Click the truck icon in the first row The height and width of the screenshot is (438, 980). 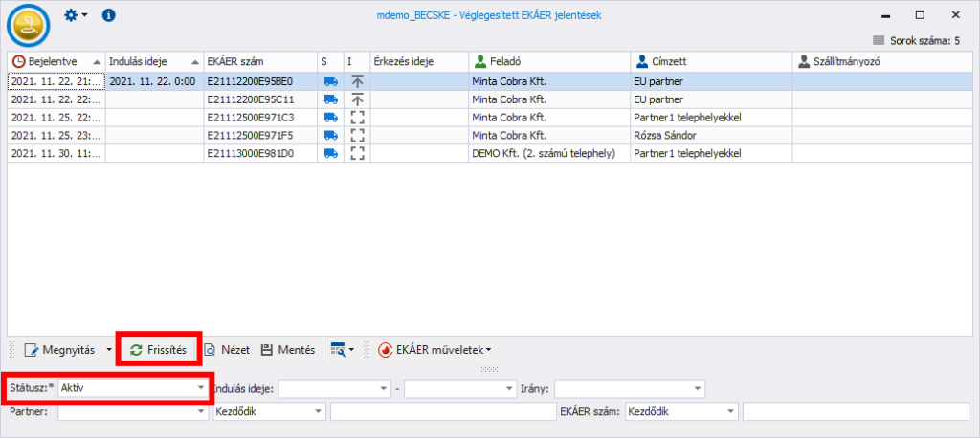point(330,81)
